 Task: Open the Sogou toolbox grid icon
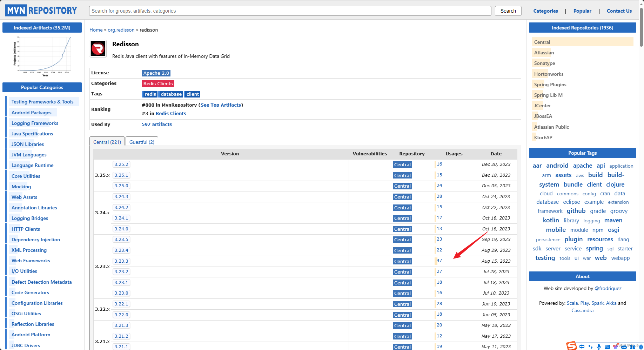(632, 346)
